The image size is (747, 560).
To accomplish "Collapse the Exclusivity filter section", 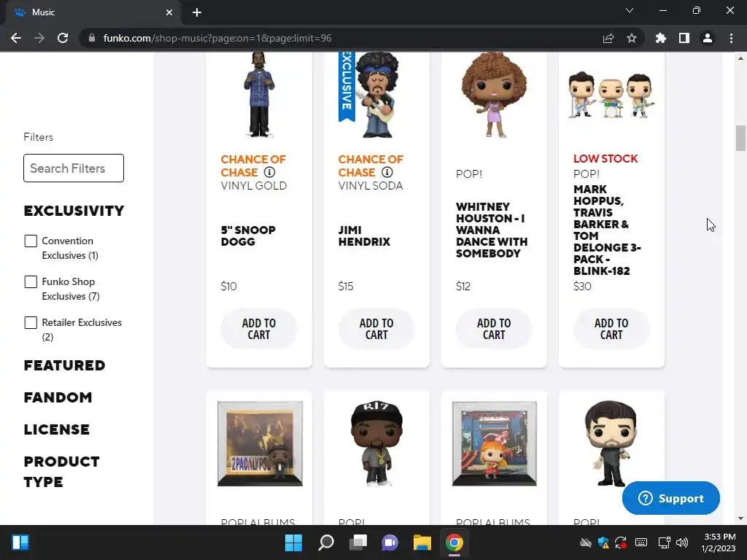I will [x=74, y=211].
